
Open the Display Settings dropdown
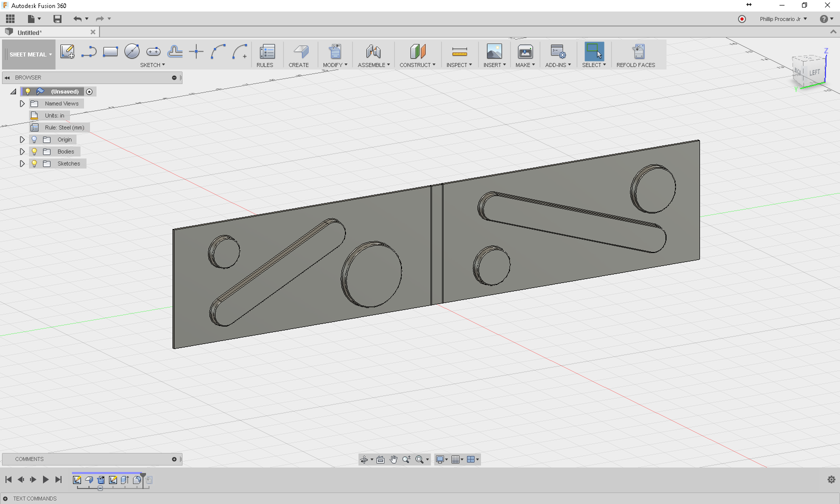441,459
